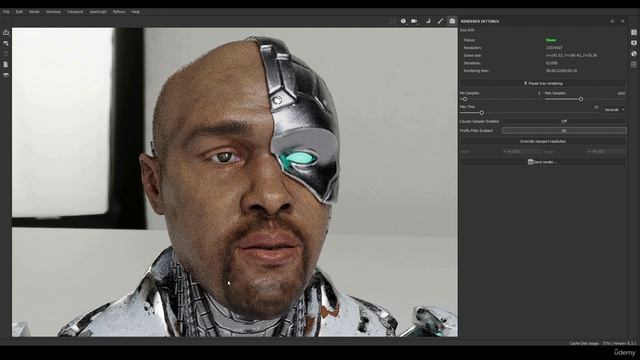Open the Window menu
Image resolution: width=640 pixels, height=360 pixels.
[53, 12]
